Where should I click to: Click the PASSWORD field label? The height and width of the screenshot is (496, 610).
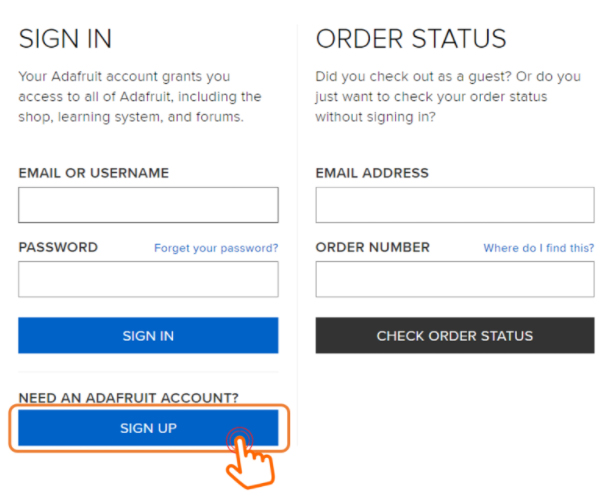tap(58, 247)
